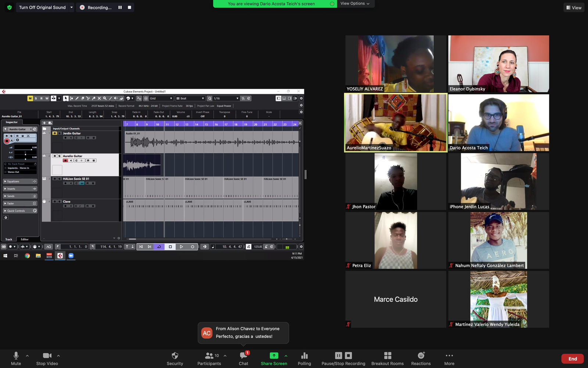588x368 pixels.
Task: Open the Chat panel with new message
Action: pyautogui.click(x=243, y=358)
